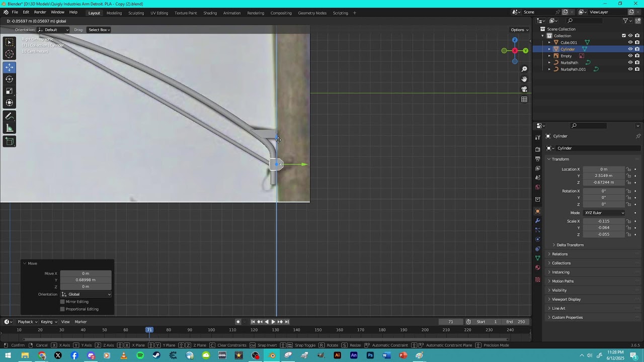
Task: Click the Move Y value slider field
Action: pyautogui.click(x=86, y=280)
